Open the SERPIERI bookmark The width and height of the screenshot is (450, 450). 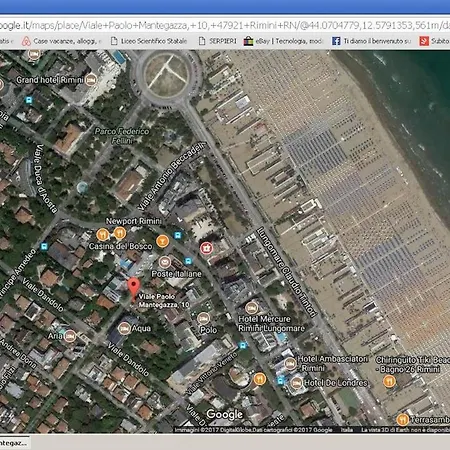(x=218, y=41)
